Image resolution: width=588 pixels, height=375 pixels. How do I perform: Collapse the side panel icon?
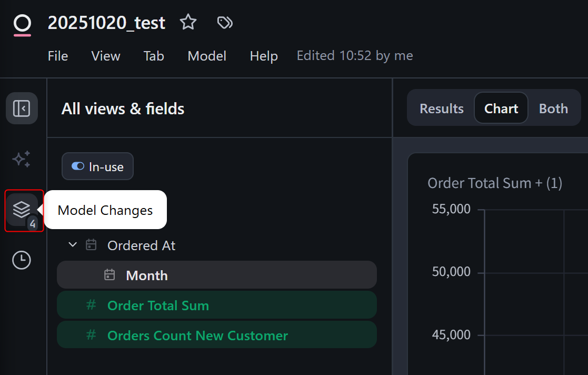point(22,108)
